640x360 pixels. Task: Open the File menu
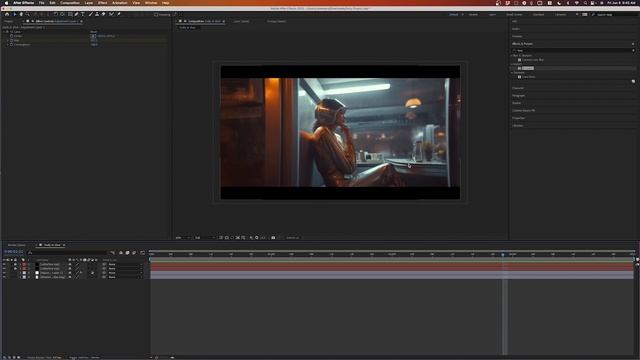42,3
